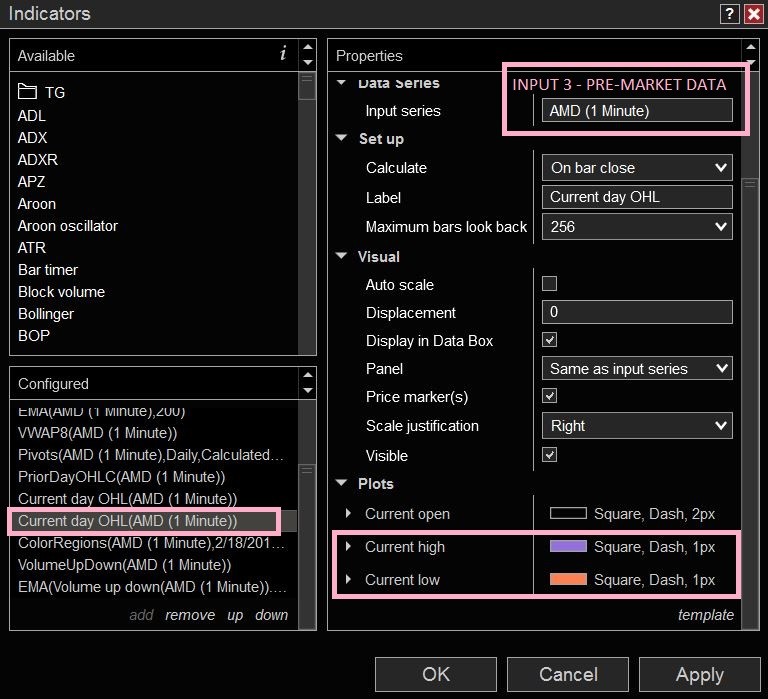Select ColorRegions(AMD (1 Minute) configured item
768x699 pixels.
[152, 543]
